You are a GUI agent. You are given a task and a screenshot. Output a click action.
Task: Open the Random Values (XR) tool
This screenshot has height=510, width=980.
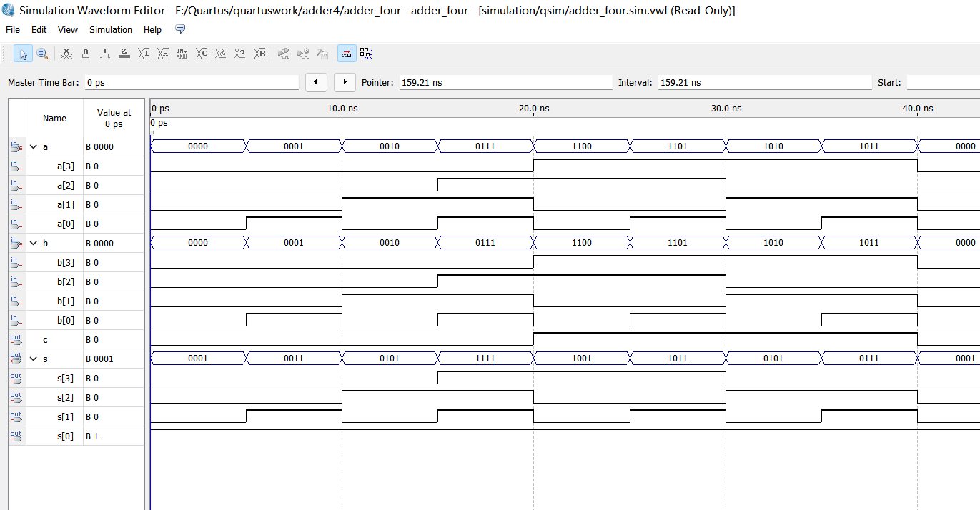pyautogui.click(x=260, y=54)
